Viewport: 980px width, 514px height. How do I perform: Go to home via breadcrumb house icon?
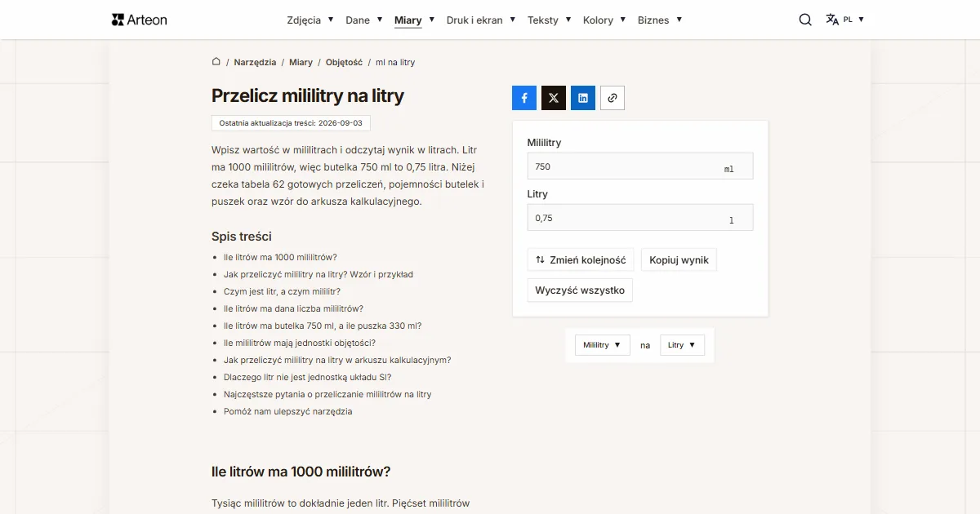coord(216,61)
